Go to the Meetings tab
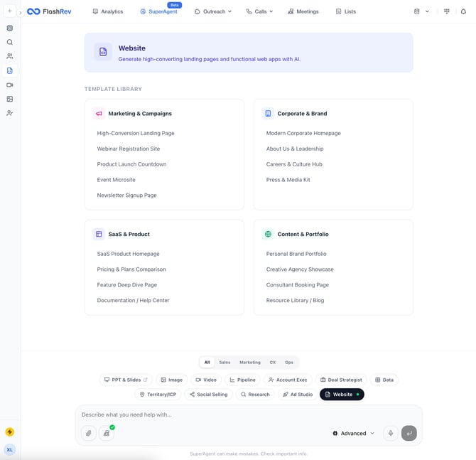The image size is (476, 460). [x=303, y=11]
